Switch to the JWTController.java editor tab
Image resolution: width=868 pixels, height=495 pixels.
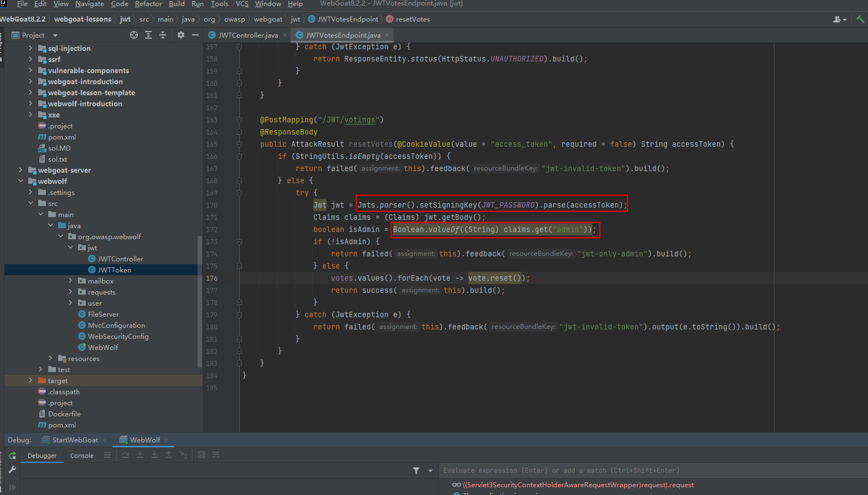point(248,35)
